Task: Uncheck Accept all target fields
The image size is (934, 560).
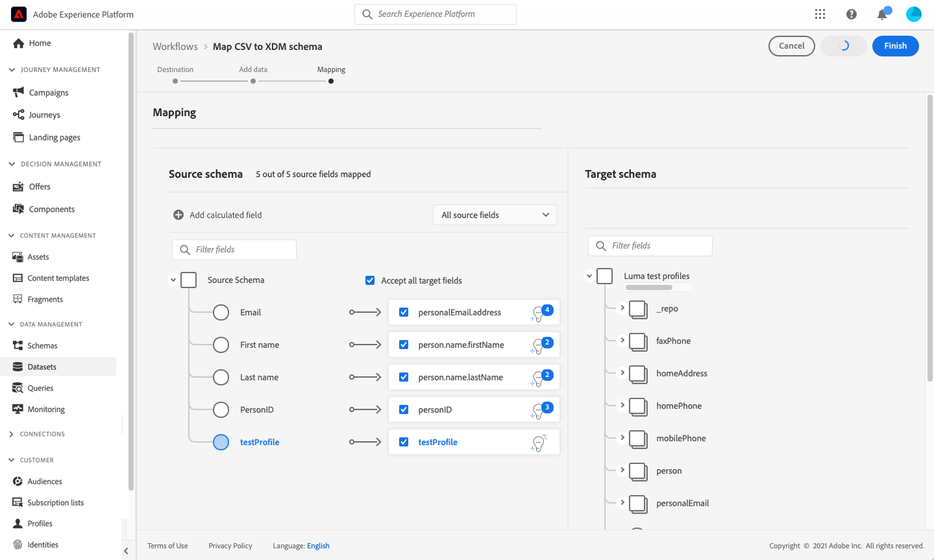Action: click(370, 280)
